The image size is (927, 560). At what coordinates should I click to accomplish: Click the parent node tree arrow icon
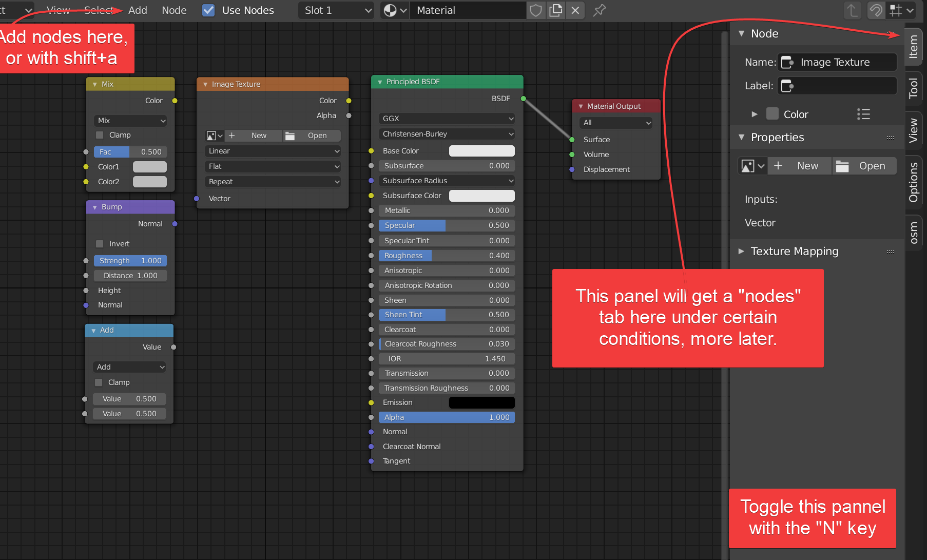pos(852,10)
